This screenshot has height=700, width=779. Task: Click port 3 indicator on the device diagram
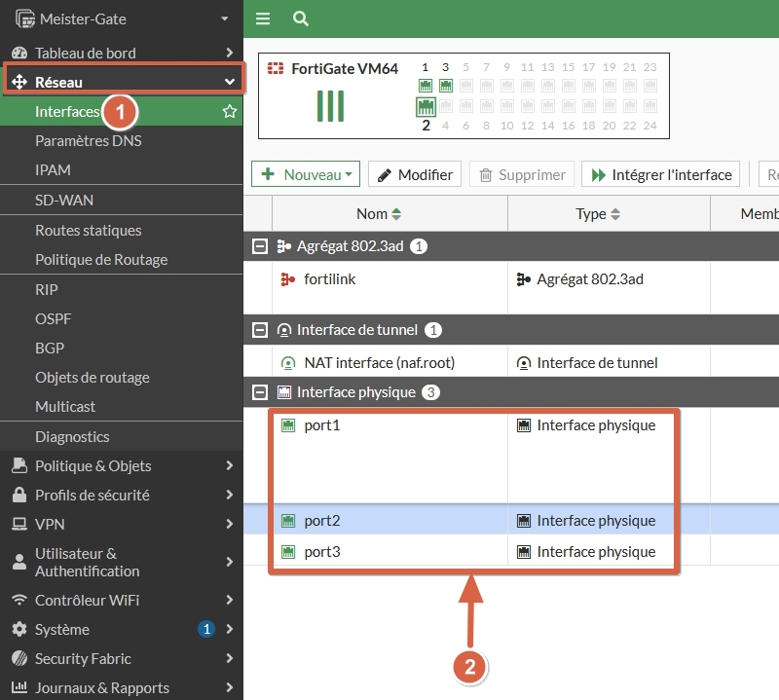point(445,86)
